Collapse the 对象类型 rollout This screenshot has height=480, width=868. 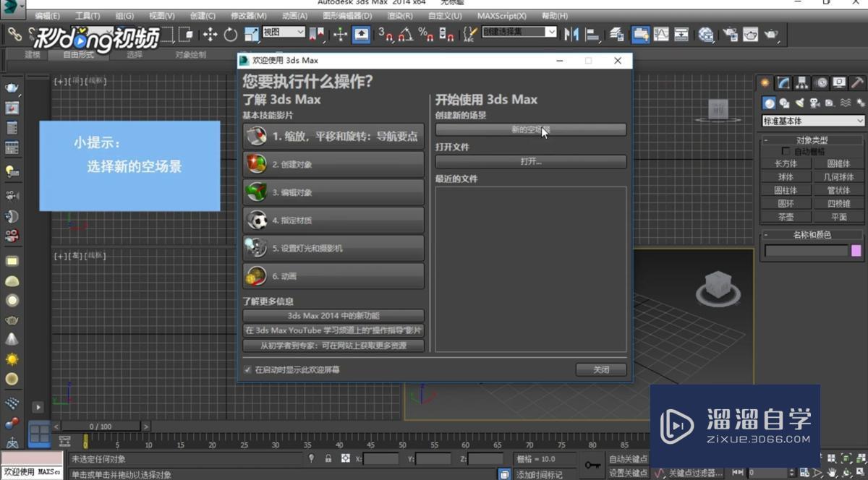(x=812, y=140)
